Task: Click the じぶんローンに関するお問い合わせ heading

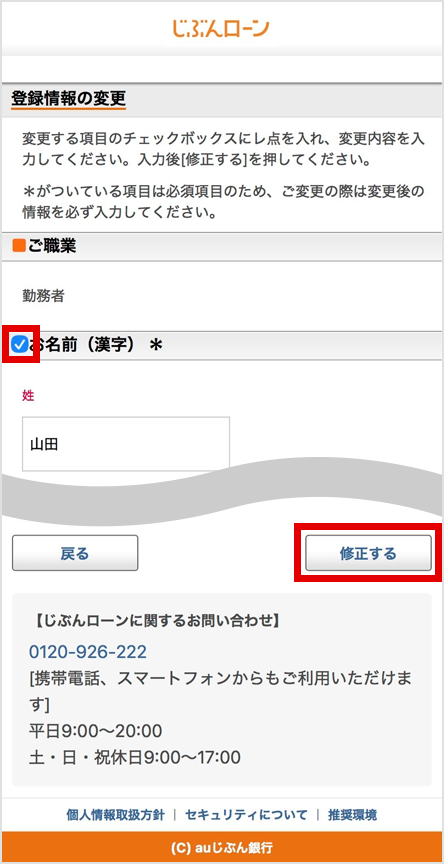Action: [156, 622]
